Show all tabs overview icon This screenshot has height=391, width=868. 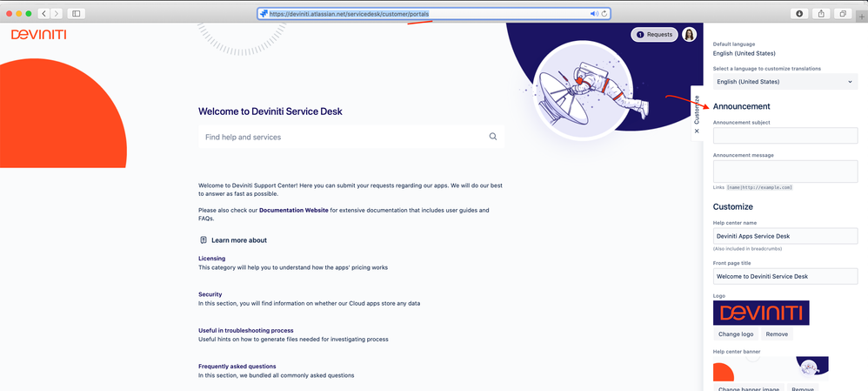843,13
